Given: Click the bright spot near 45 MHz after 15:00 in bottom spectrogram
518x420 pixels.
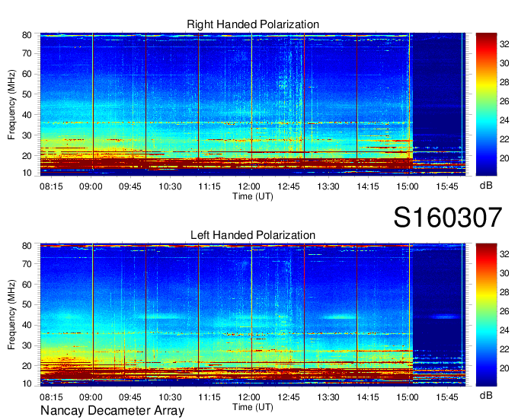Looking at the screenshot, I should click(446, 317).
